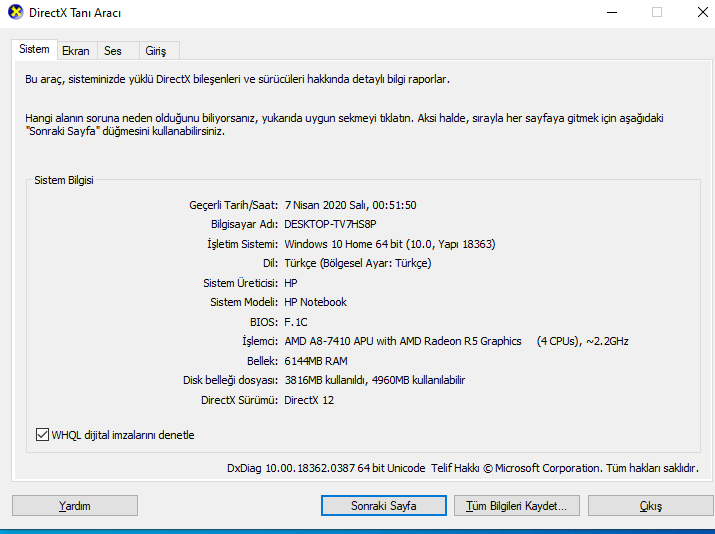Click the DirectX Sürümü label
Screen dimensions: 715x534
tap(239, 400)
